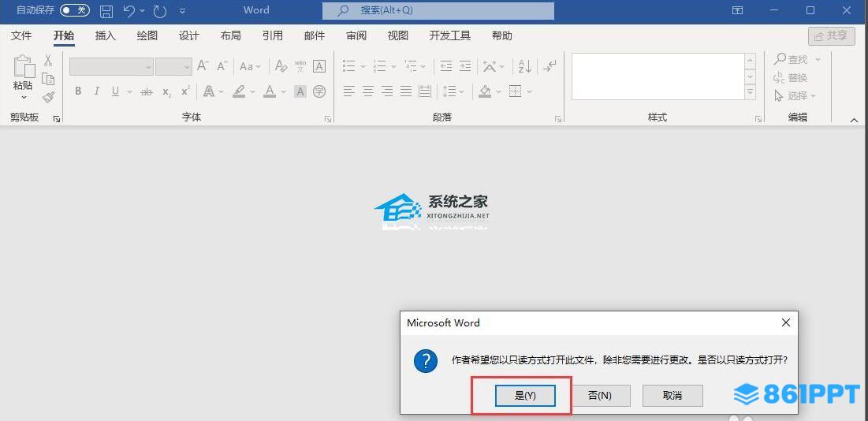Open the 文件 menu
Viewport: 868px width, 421px height.
click(21, 36)
